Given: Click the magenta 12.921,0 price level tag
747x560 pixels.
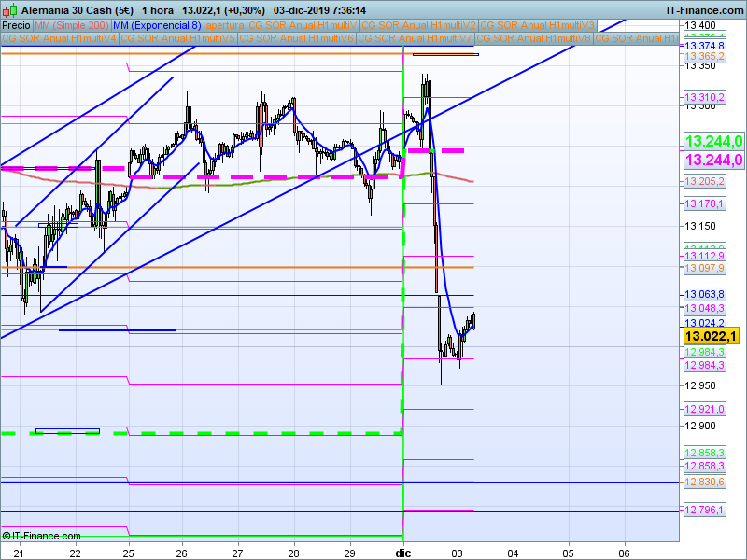Looking at the screenshot, I should 704,409.
